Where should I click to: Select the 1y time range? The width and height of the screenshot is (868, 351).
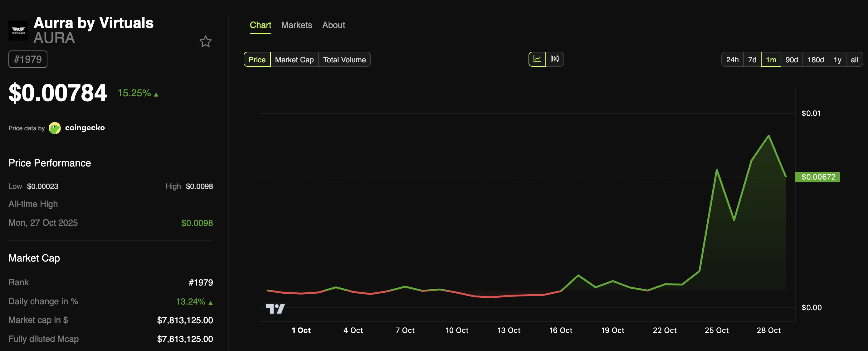837,59
